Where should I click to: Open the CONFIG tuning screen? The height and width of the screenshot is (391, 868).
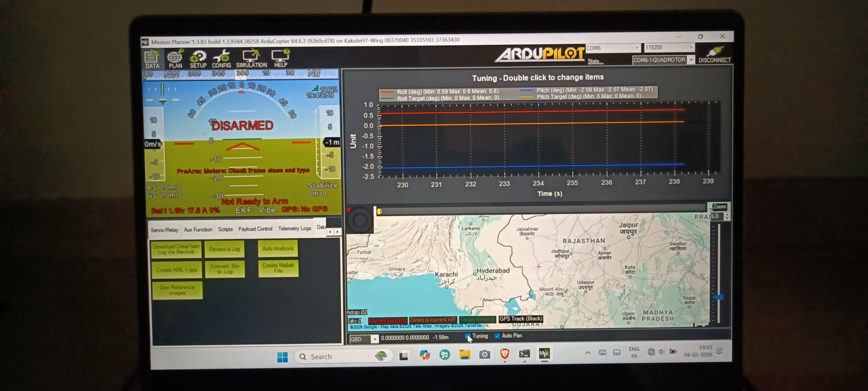coord(222,59)
